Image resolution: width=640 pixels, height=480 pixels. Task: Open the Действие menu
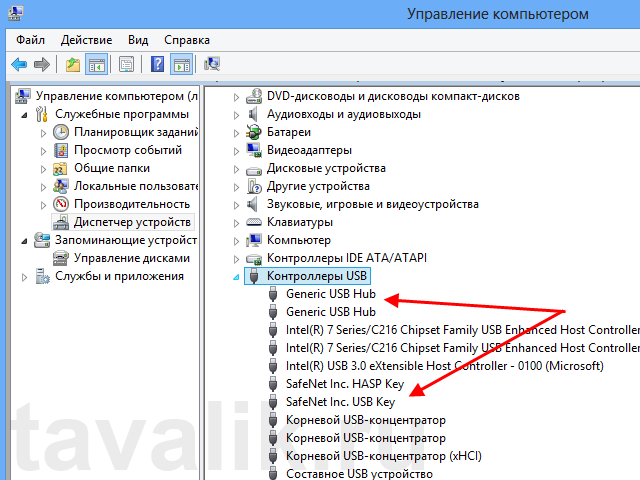click(86, 39)
